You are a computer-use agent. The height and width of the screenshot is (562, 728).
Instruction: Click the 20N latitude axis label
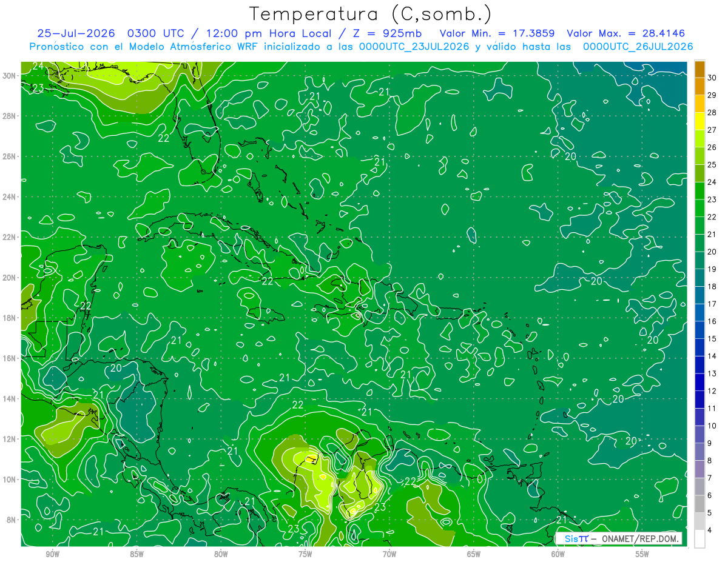tap(9, 277)
